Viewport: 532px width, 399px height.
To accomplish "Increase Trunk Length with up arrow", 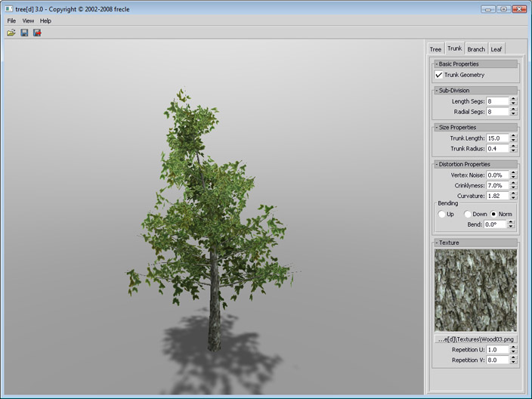I will click(513, 136).
